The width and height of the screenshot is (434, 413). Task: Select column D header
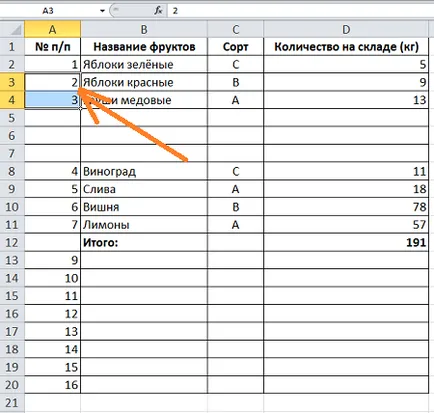click(346, 30)
